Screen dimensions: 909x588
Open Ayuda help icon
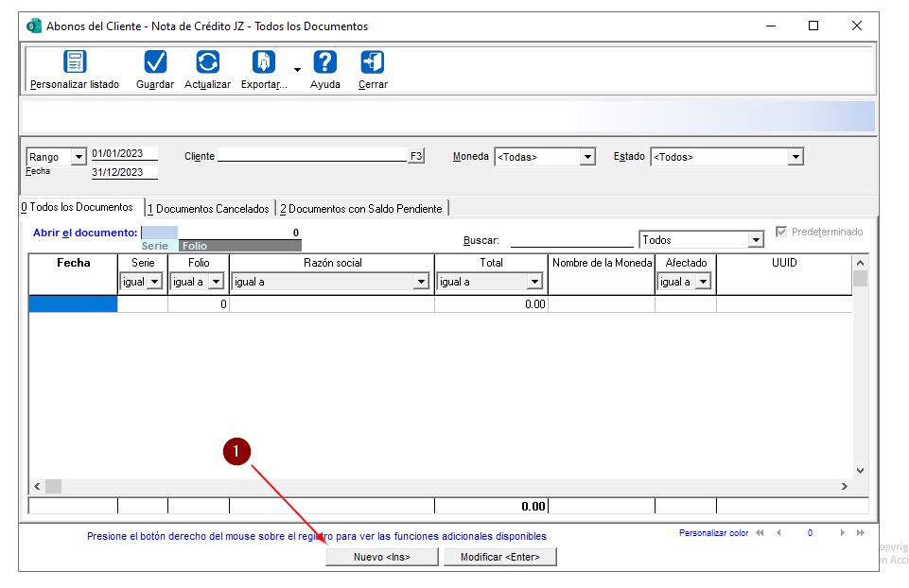(x=325, y=62)
